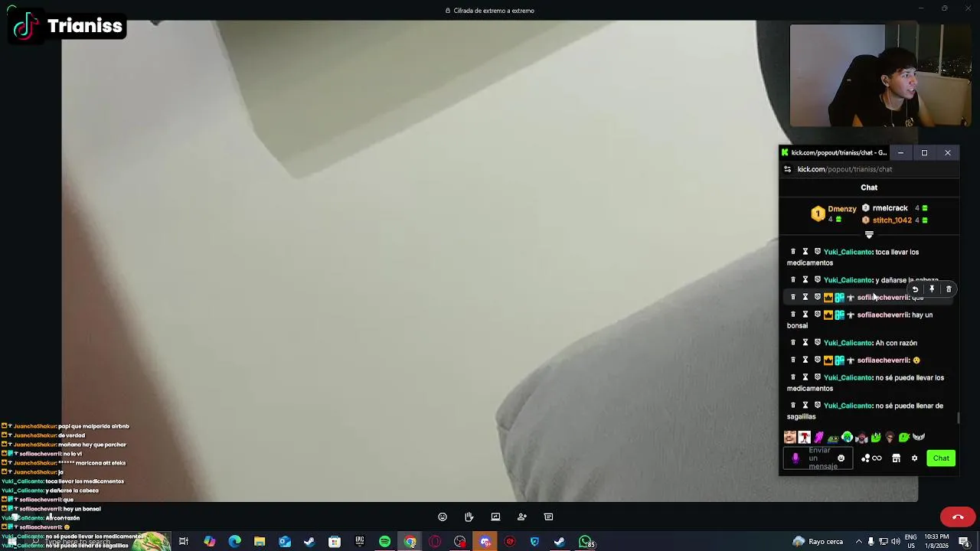The height and width of the screenshot is (551, 980).
Task: Open Discord from the taskbar
Action: (485, 542)
